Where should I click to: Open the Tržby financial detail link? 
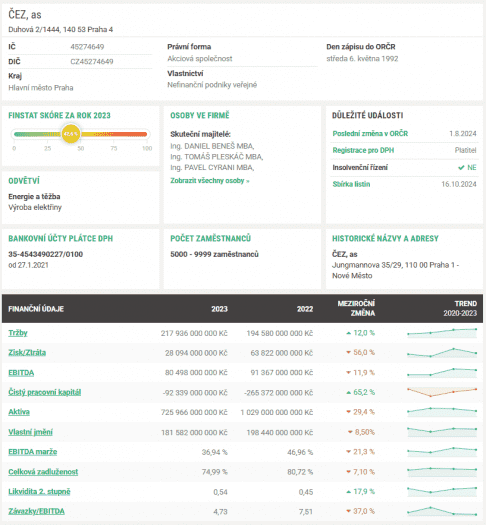pos(18,333)
